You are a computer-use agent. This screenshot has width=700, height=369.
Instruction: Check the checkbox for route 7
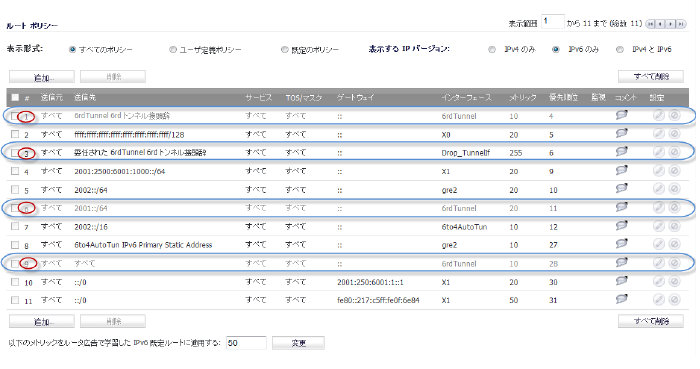[x=15, y=226]
